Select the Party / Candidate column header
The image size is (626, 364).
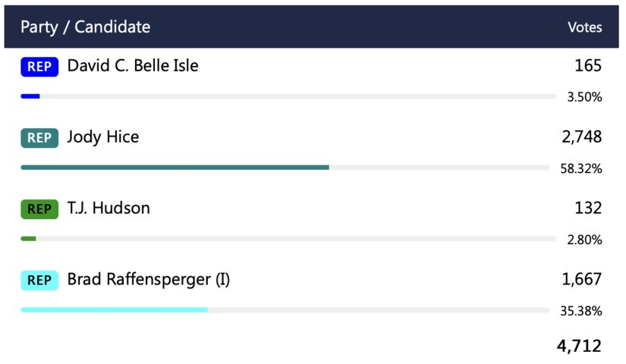point(85,27)
